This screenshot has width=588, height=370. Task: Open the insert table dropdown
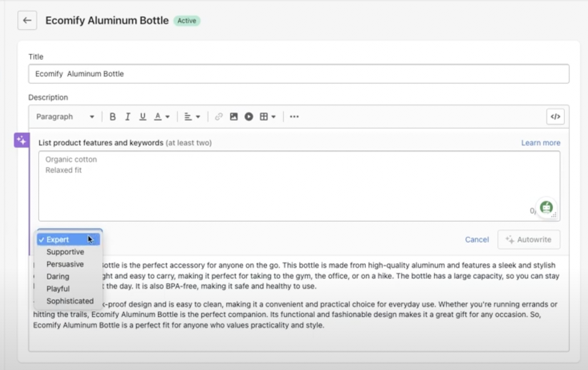(268, 117)
